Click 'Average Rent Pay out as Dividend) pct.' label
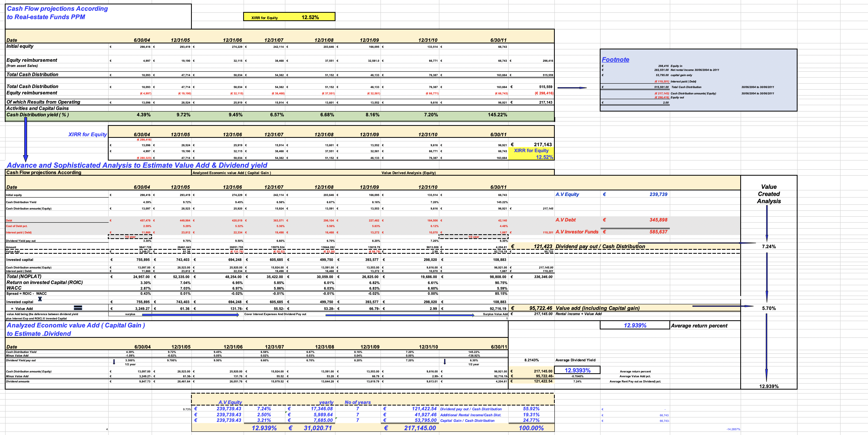 click(635, 382)
